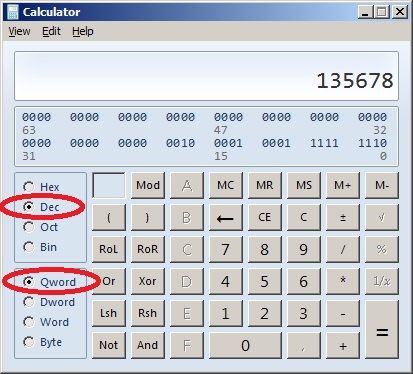
Task: Click the number 5 key
Action: pos(265,281)
